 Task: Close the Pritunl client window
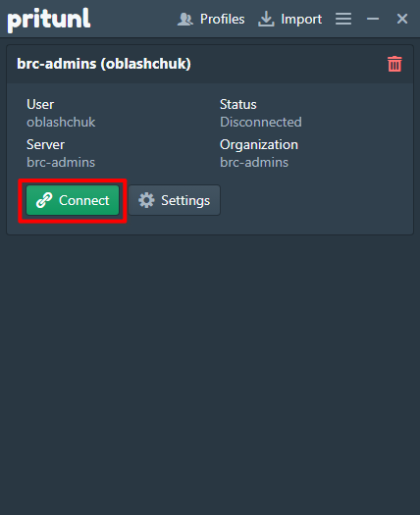pos(402,19)
